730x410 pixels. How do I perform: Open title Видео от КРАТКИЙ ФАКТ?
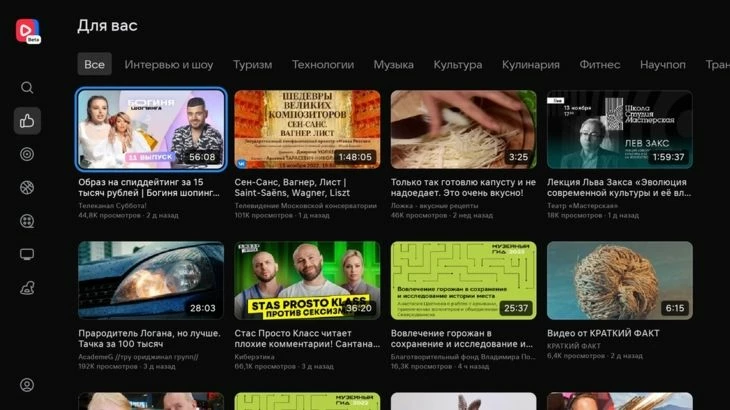(x=603, y=333)
